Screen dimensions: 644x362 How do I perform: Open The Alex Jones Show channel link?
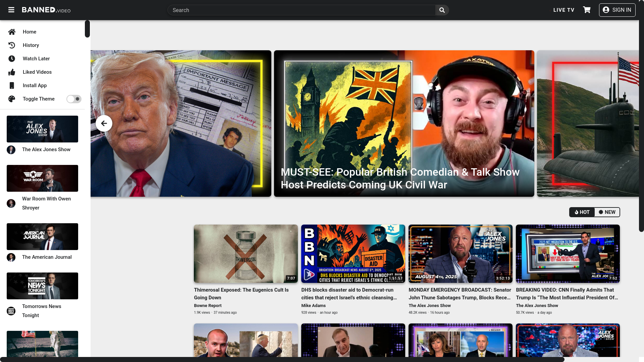(x=46, y=149)
